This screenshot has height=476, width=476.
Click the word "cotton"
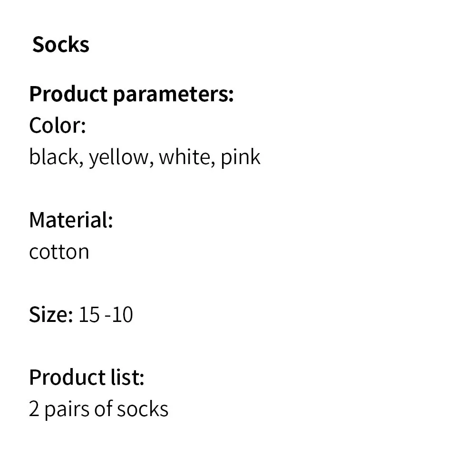(59, 252)
